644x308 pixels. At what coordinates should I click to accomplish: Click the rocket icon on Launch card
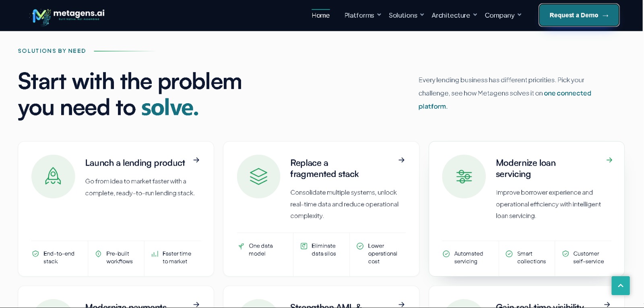click(53, 176)
